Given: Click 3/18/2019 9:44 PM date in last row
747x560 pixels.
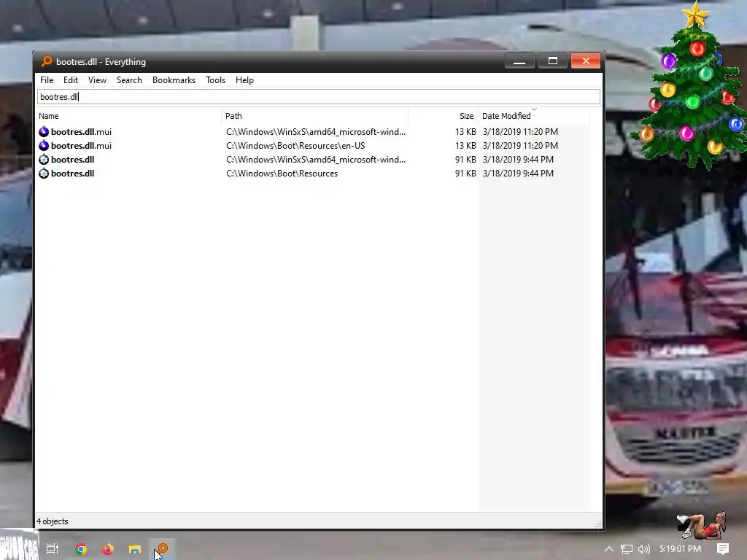Looking at the screenshot, I should pyautogui.click(x=518, y=174).
